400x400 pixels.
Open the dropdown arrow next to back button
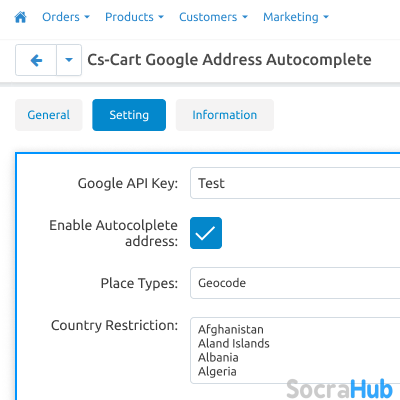click(x=69, y=60)
